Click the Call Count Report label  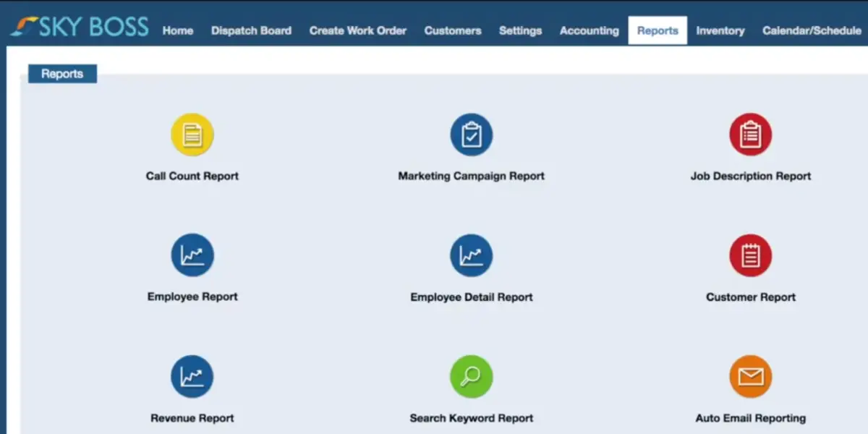(x=192, y=176)
